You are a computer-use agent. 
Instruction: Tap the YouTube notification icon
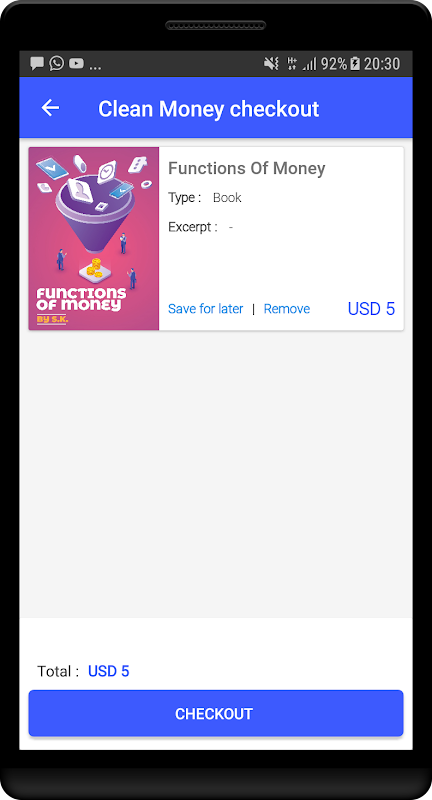[77, 64]
